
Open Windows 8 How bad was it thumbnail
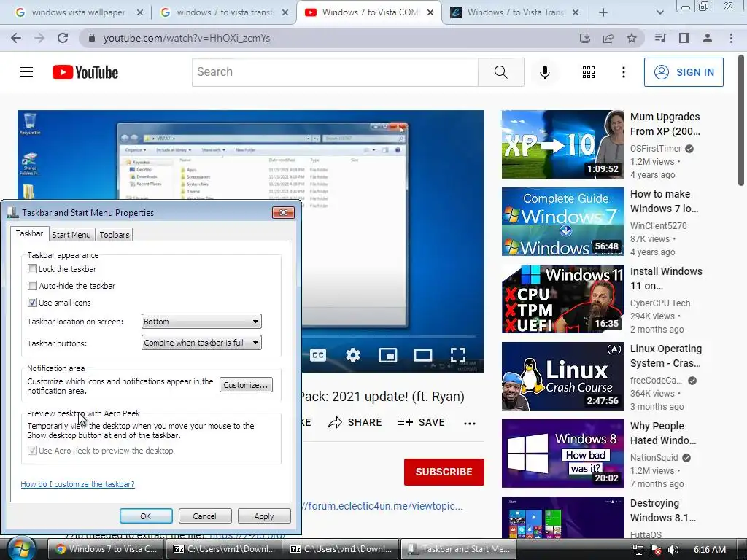(x=563, y=454)
